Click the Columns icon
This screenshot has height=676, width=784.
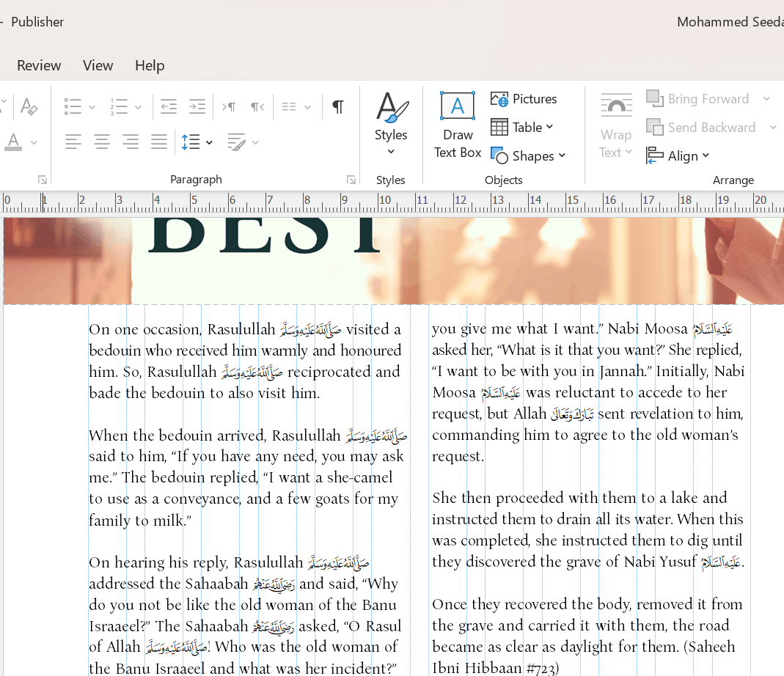click(289, 106)
